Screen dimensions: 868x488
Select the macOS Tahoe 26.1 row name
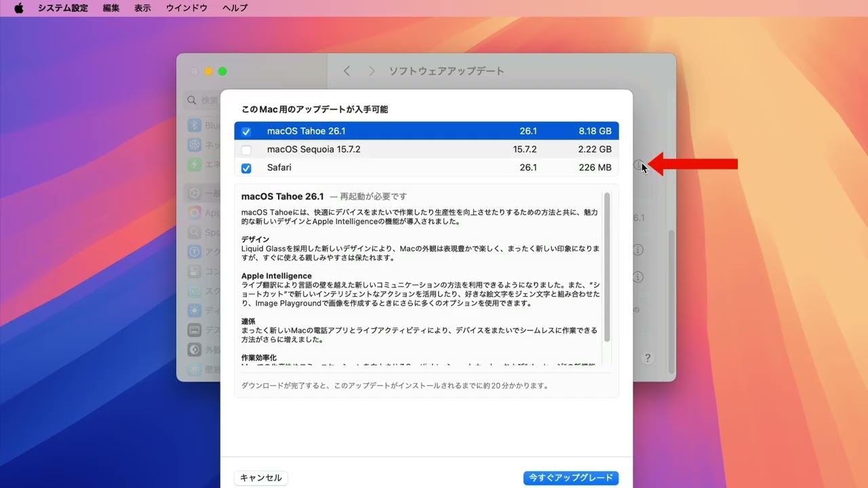tap(307, 131)
